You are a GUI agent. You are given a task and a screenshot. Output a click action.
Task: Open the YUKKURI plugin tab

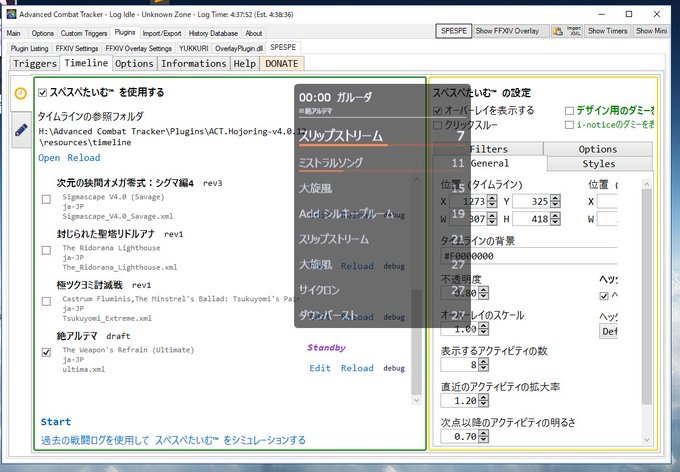pos(194,48)
